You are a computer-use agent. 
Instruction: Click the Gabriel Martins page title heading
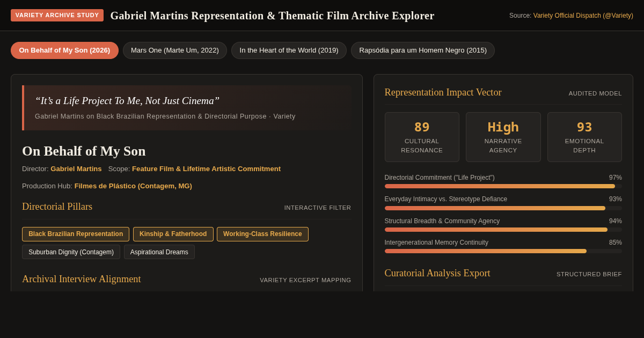click(272, 16)
